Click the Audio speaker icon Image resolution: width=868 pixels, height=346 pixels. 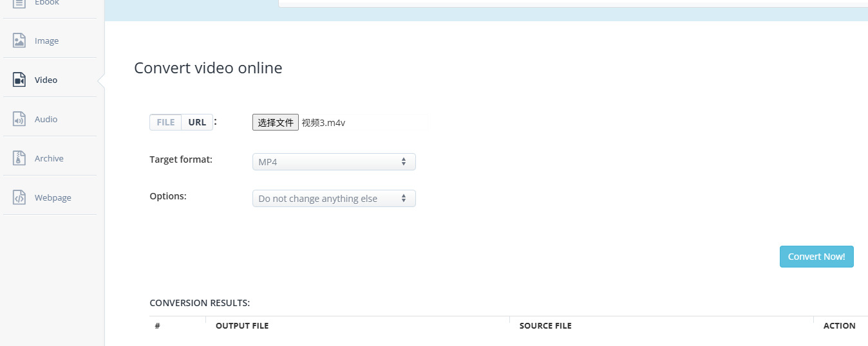(x=19, y=119)
